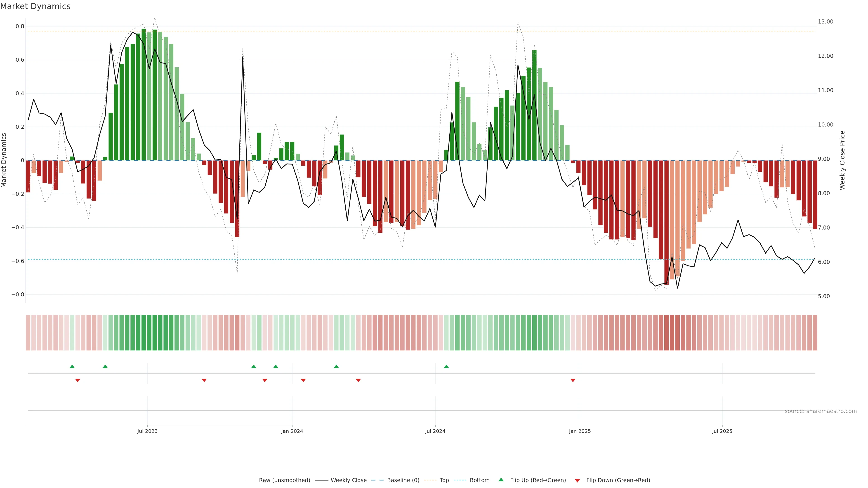Click the red triangle icon in the legend
868x488 pixels.
click(x=577, y=480)
